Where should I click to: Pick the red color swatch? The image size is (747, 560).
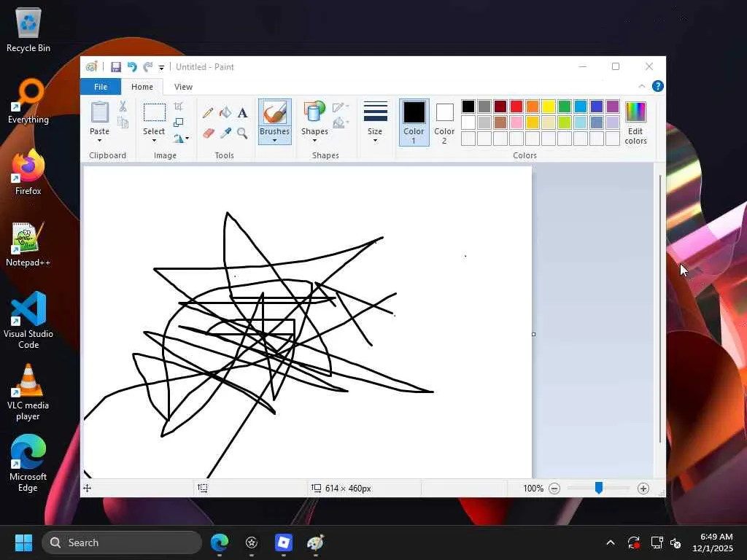pos(516,106)
